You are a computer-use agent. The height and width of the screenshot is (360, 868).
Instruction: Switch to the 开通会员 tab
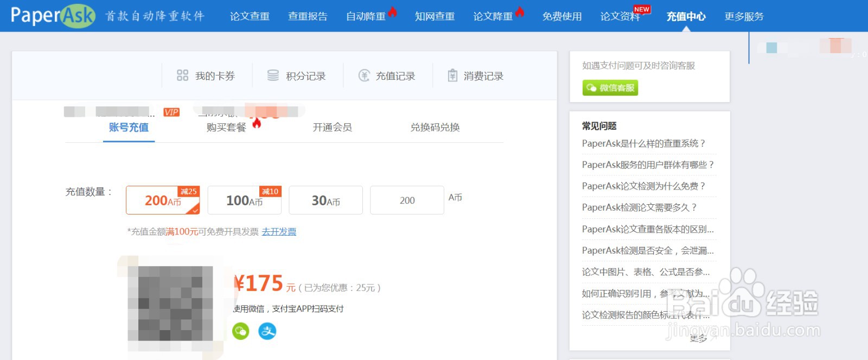coord(332,127)
